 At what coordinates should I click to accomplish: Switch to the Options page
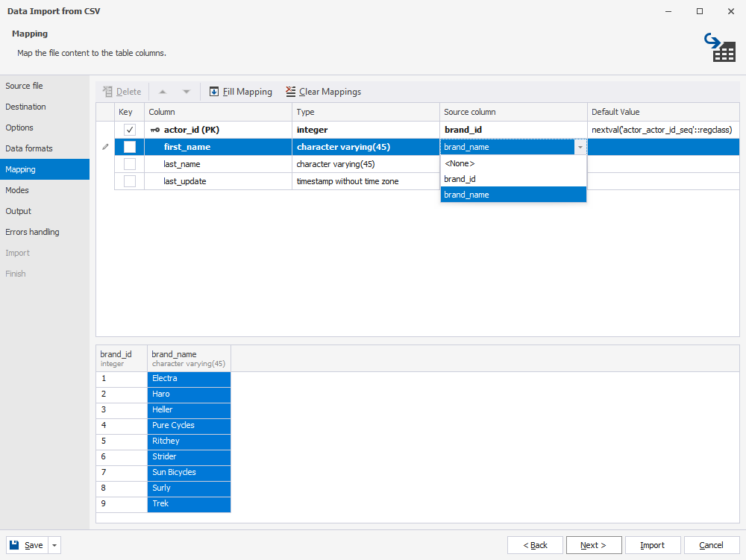(x=45, y=128)
